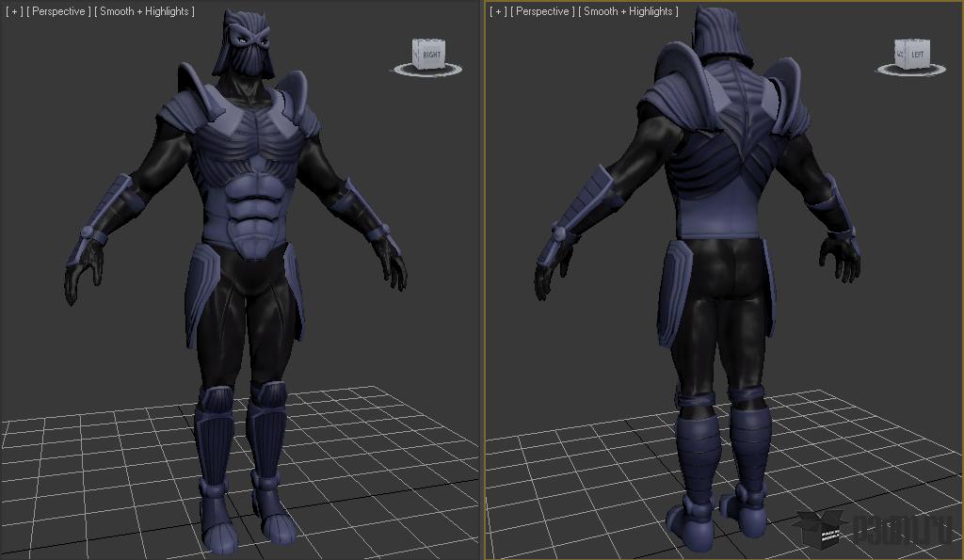
Task: Open Smooth + Highlights shading menu, right viewport
Action: coord(629,11)
